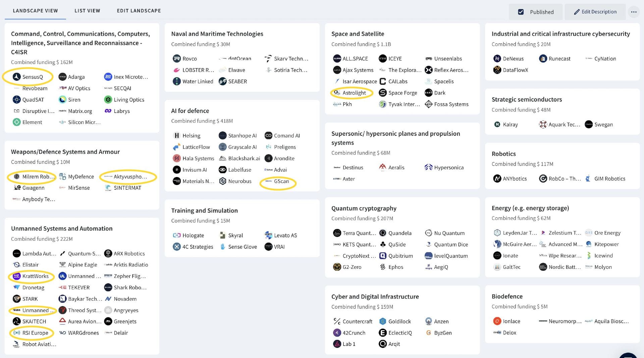Open the WARGdrones company link

(x=84, y=333)
